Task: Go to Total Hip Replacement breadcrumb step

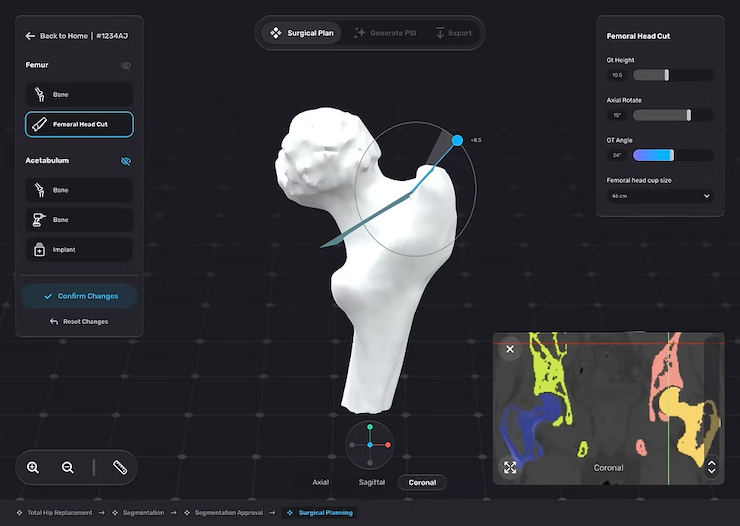Action: click(x=55, y=513)
